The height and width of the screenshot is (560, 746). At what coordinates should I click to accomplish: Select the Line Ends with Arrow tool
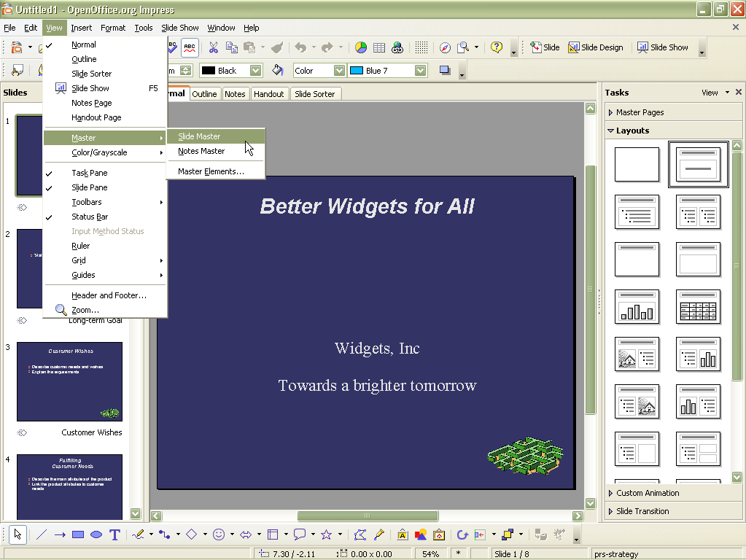point(60,534)
